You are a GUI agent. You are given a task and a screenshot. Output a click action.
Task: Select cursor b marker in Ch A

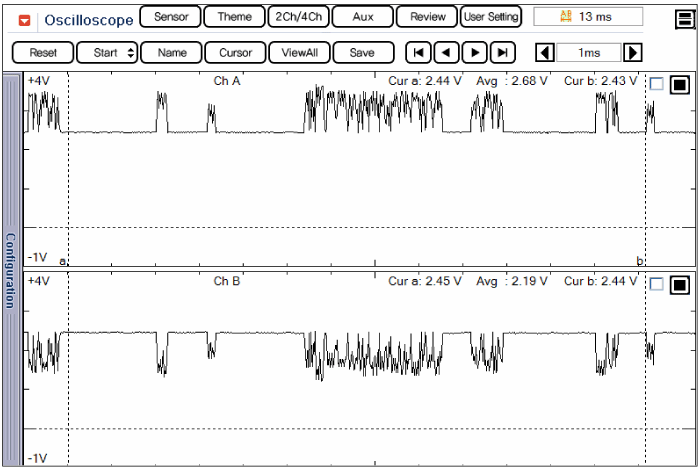(640, 261)
